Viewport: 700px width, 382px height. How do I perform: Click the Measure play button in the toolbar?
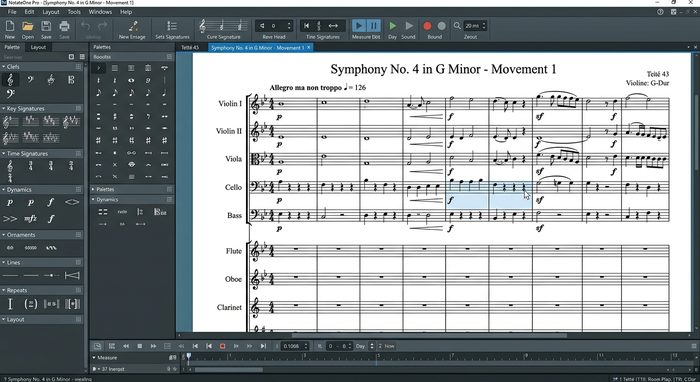click(358, 26)
